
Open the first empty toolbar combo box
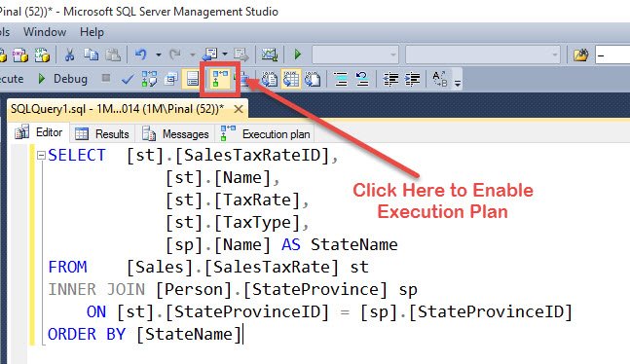point(355,55)
